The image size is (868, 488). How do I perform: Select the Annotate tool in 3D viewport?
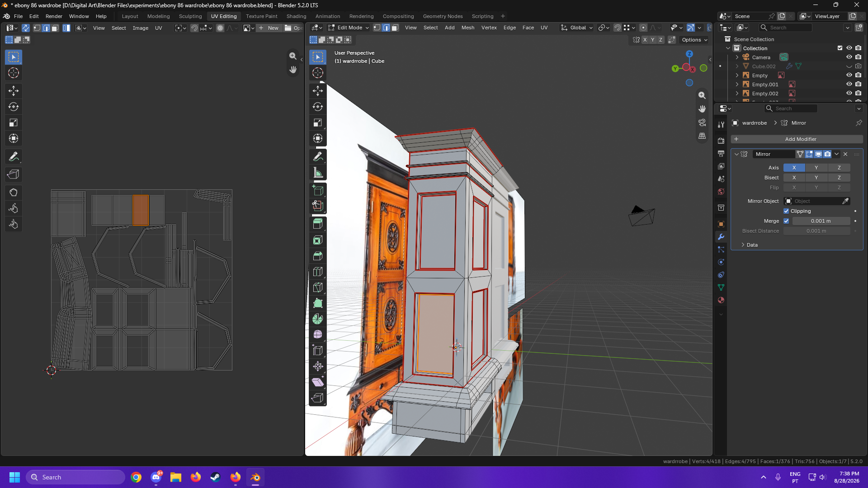click(x=318, y=157)
